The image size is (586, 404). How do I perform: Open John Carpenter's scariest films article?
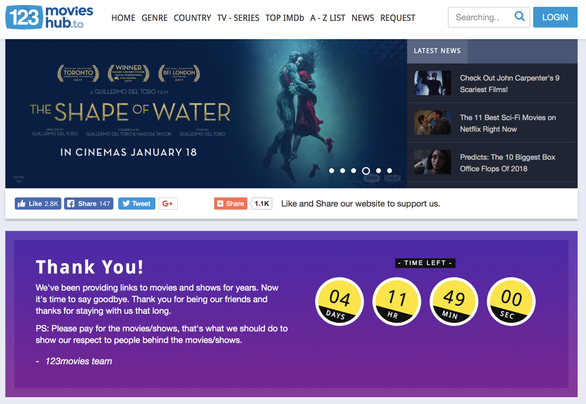[x=509, y=84]
